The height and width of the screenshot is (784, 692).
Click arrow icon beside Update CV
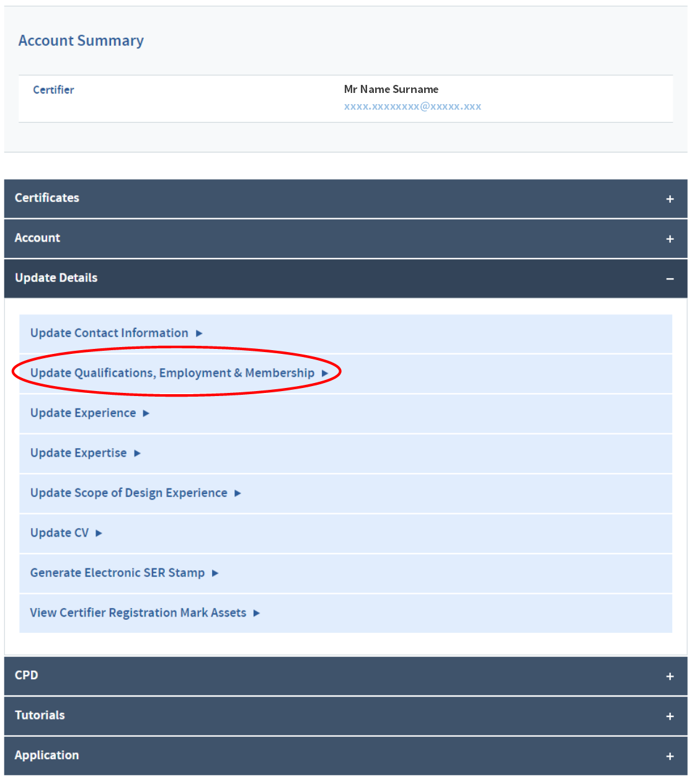pos(99,534)
